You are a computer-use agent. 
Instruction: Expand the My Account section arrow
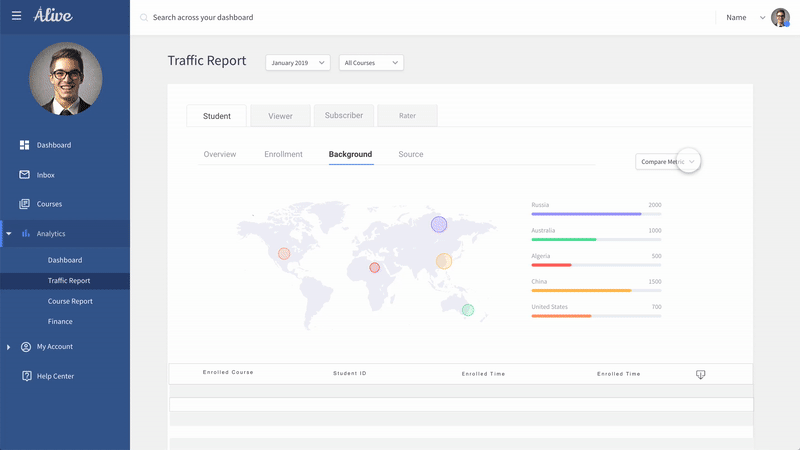click(x=9, y=347)
